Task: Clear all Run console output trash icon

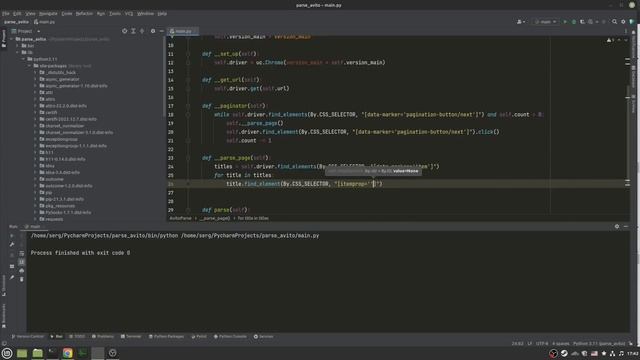Action: 22,279
